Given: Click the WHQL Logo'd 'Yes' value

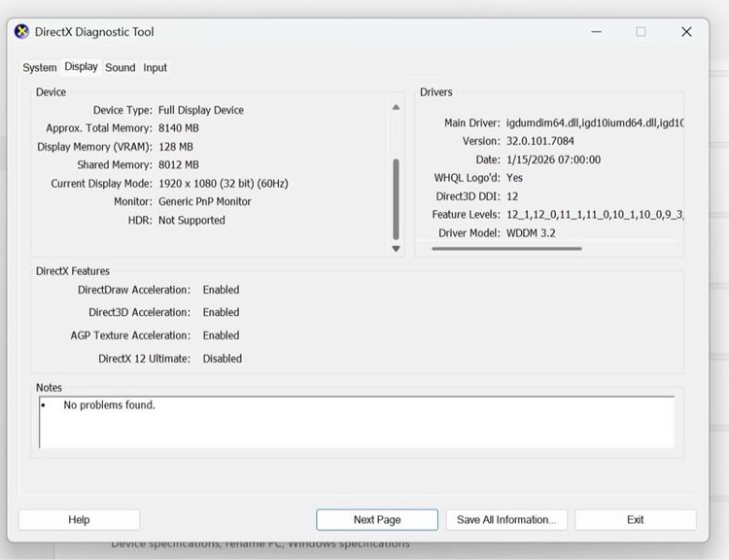Looking at the screenshot, I should tap(514, 178).
